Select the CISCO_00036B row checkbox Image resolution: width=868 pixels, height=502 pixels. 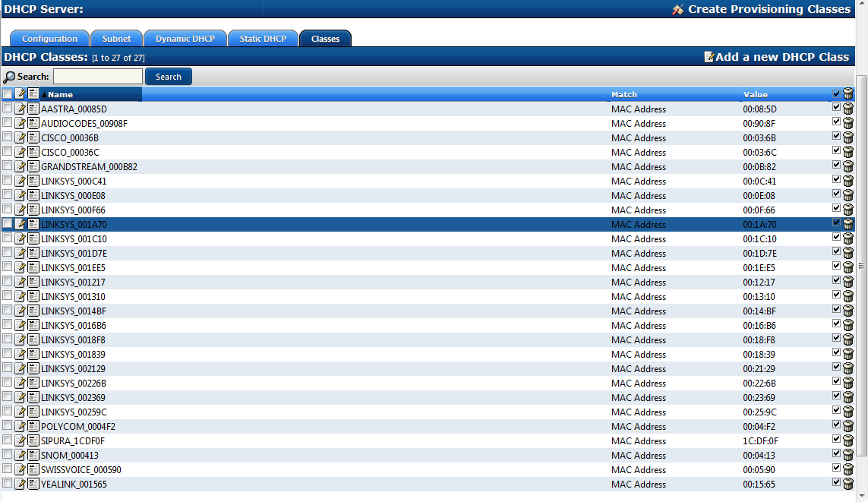tap(7, 137)
